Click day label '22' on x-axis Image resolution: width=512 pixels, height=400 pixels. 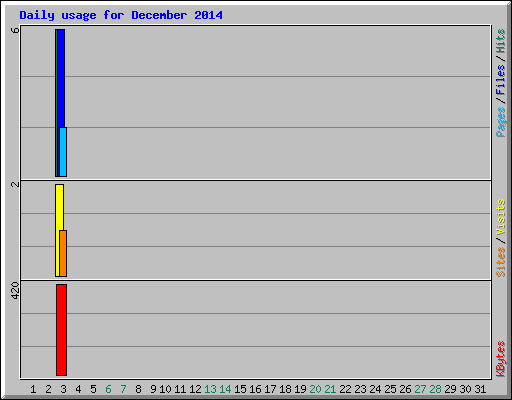tap(345, 389)
